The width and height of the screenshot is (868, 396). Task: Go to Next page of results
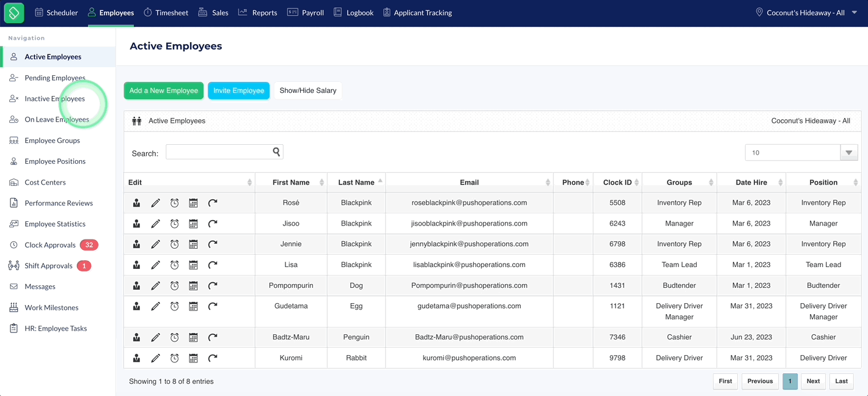click(x=813, y=381)
